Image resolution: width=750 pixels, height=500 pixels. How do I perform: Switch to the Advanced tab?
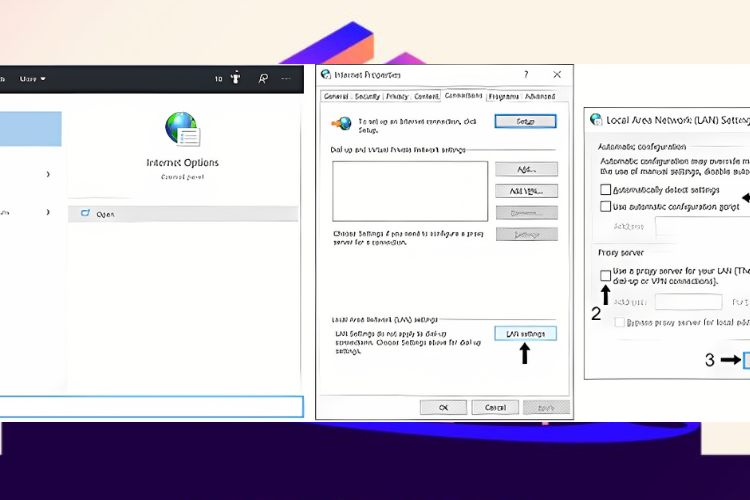click(x=540, y=97)
